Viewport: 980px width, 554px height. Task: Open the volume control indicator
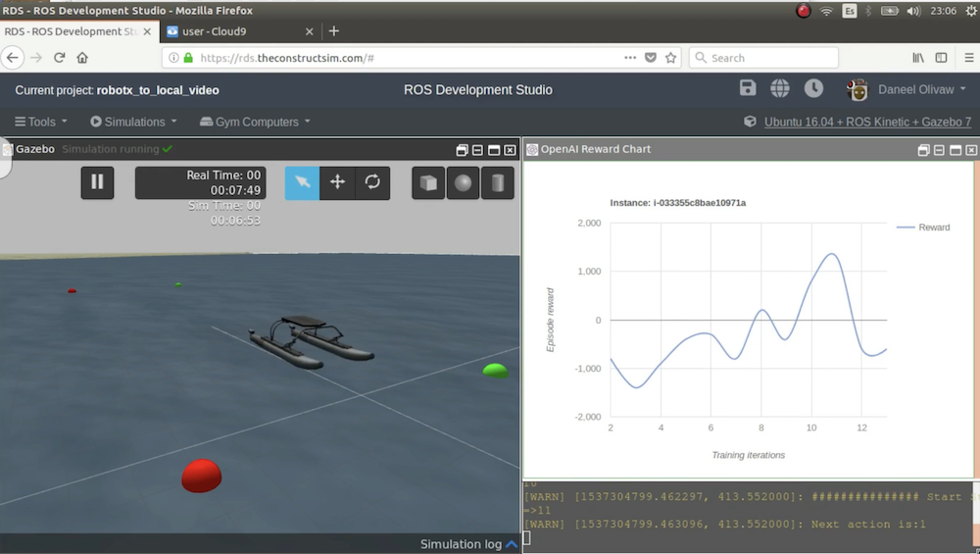coord(913,11)
